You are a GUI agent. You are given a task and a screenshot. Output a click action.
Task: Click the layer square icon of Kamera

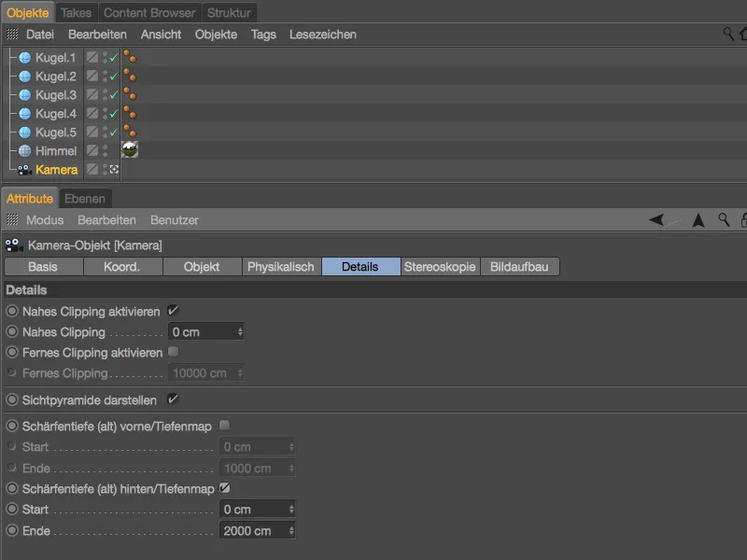click(92, 169)
